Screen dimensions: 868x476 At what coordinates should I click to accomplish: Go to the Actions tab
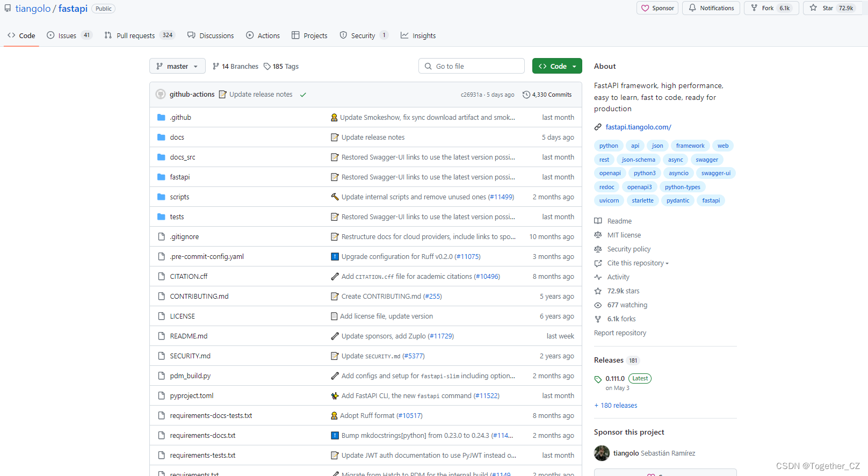pos(263,35)
